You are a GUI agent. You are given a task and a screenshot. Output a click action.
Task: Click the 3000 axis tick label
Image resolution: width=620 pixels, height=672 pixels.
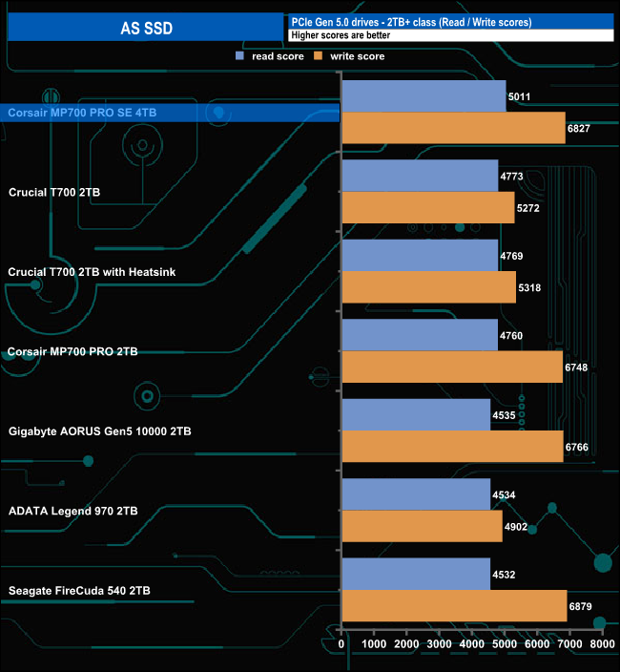point(440,644)
